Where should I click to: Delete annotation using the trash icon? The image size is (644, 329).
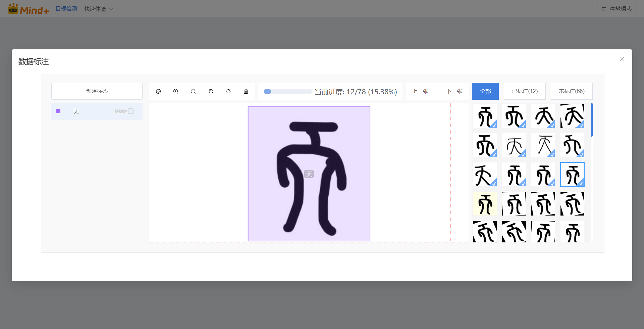[x=246, y=91]
